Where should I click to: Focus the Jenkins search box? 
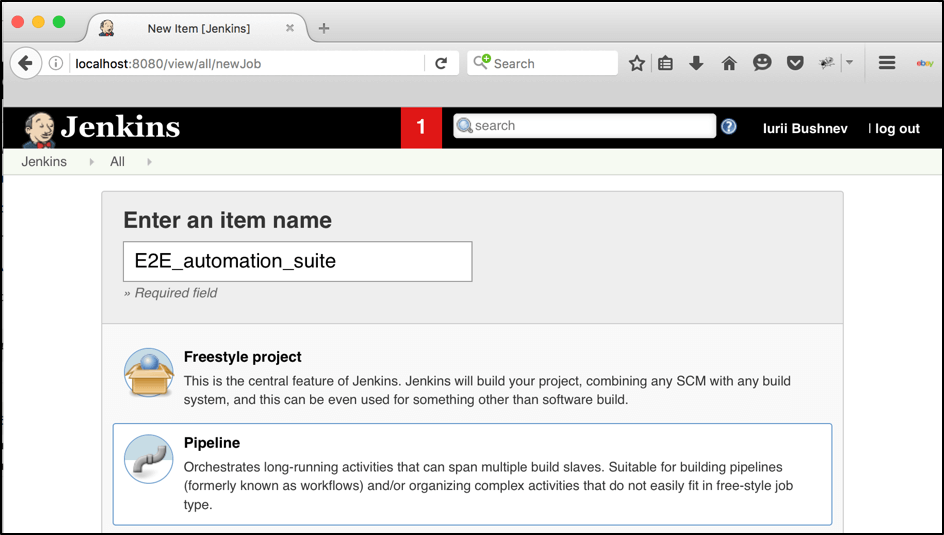coord(585,126)
